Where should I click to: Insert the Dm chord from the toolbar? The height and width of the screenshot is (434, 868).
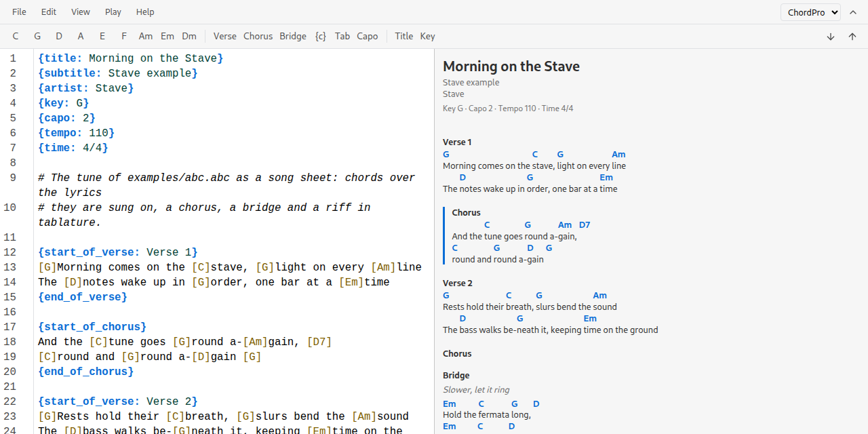[189, 37]
